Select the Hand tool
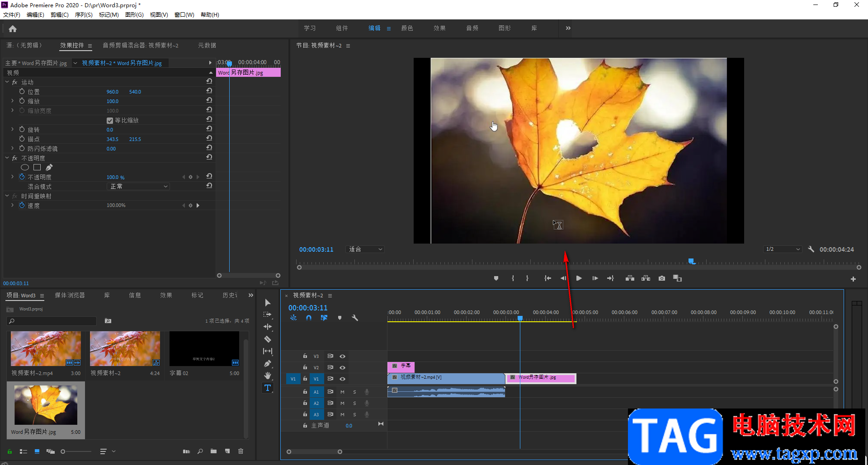This screenshot has width=868, height=465. point(268,376)
